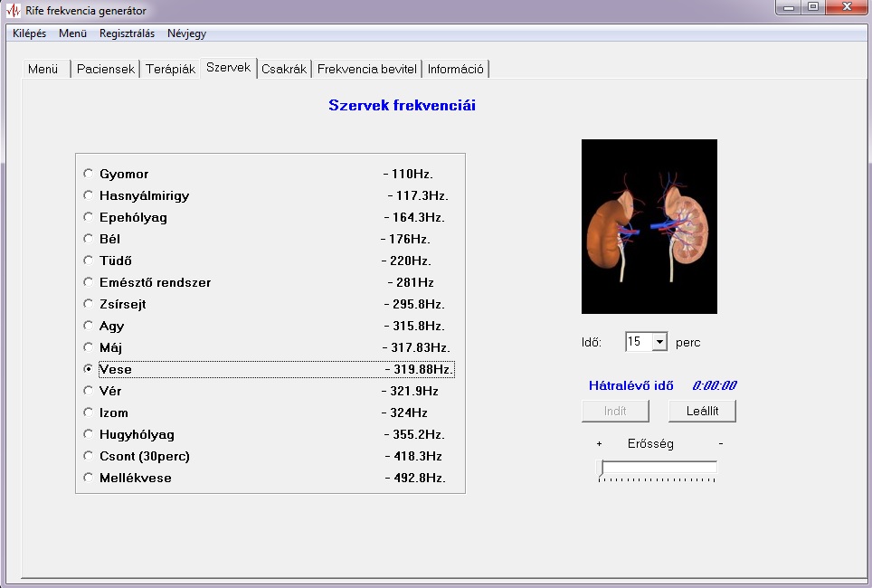Click the kidney anatomy image
The height and width of the screenshot is (588, 872).
point(649,226)
